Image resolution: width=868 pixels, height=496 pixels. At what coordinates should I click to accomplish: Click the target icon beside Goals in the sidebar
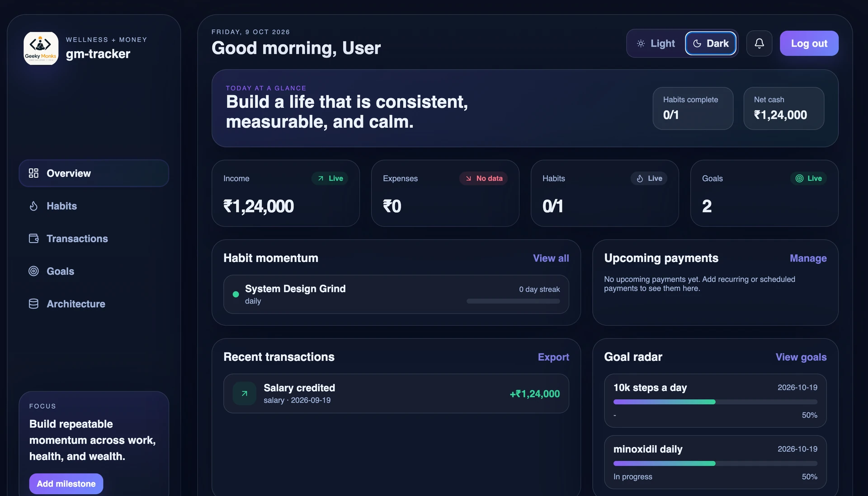pos(33,271)
